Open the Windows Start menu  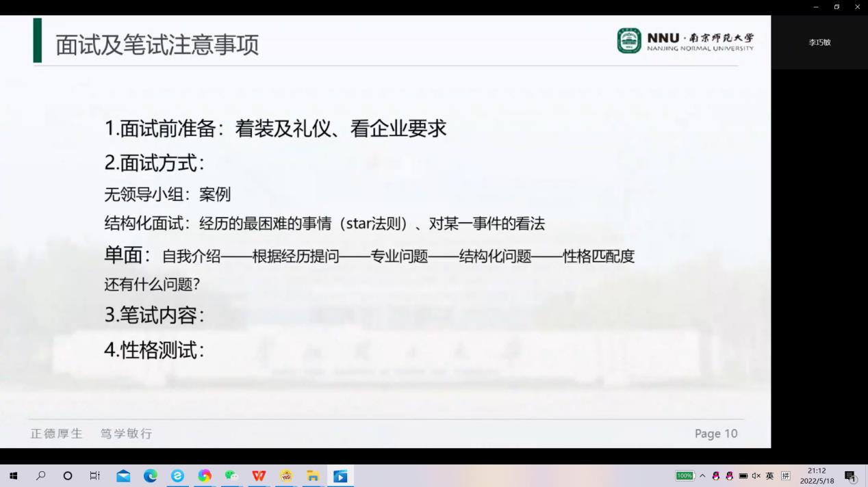13,476
